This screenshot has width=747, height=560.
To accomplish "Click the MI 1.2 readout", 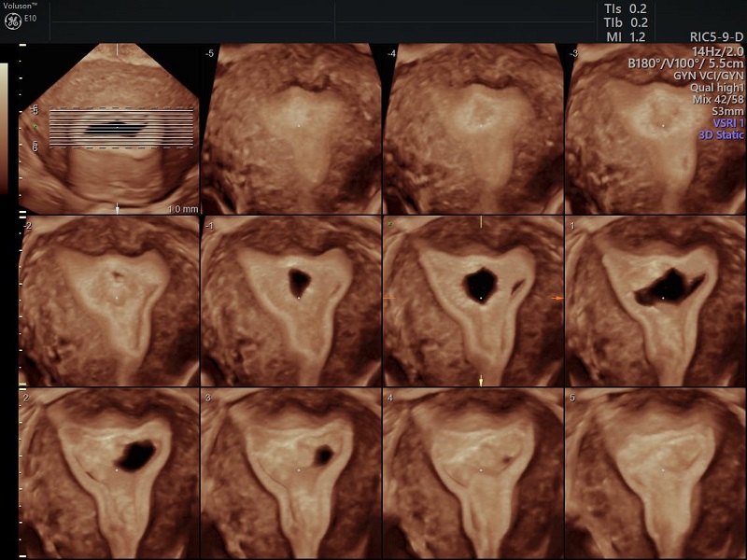I will [x=627, y=36].
